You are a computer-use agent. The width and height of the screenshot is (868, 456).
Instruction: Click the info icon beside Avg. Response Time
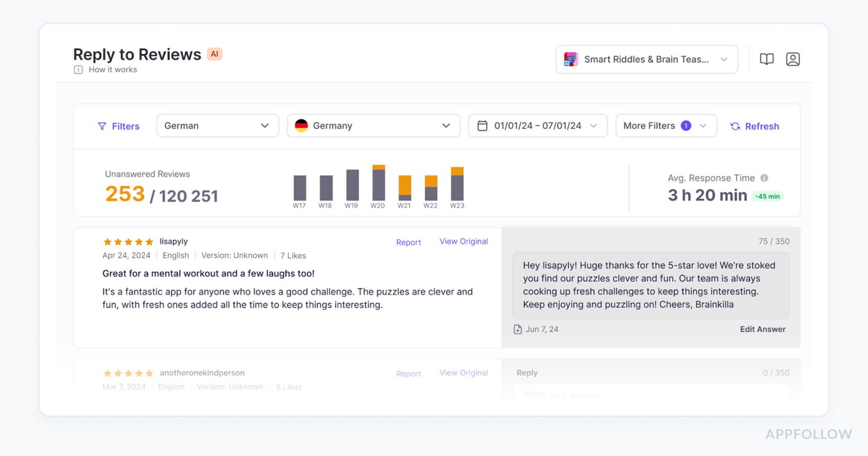[x=764, y=178]
